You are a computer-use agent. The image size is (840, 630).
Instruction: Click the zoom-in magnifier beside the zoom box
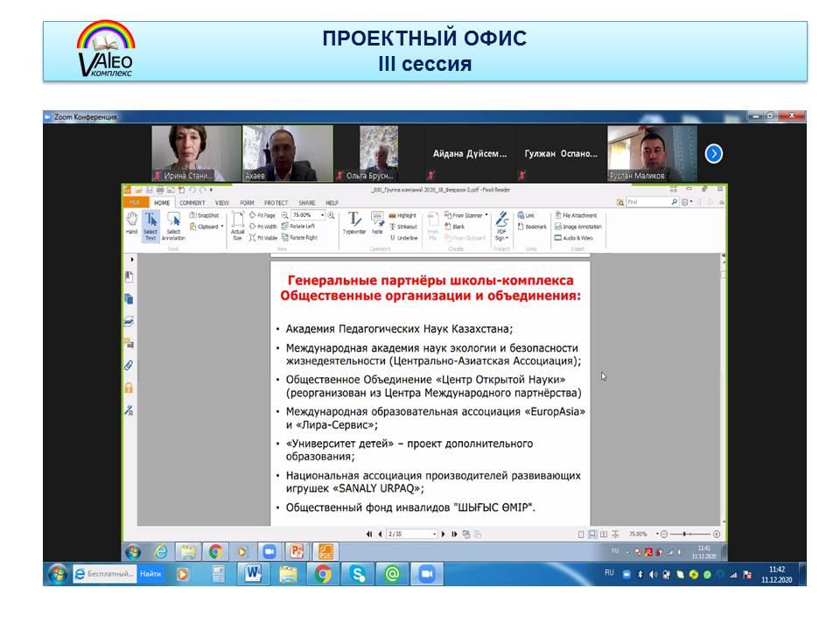click(332, 215)
